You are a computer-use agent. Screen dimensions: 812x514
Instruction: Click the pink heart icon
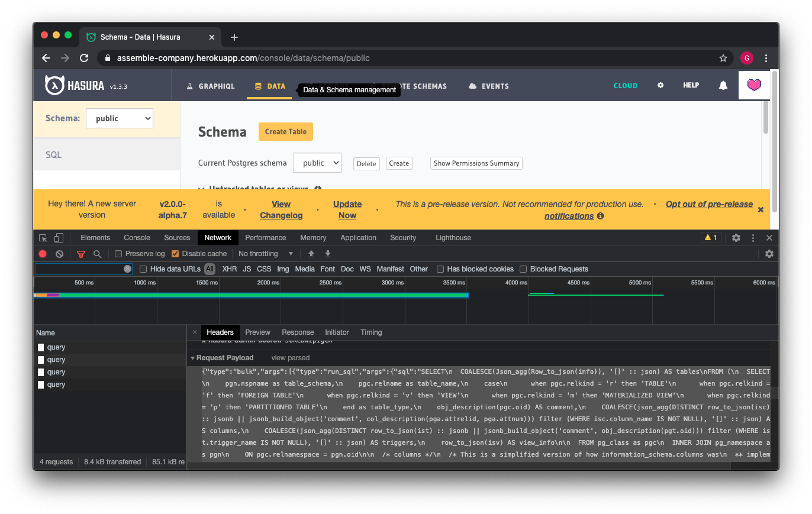coord(754,85)
